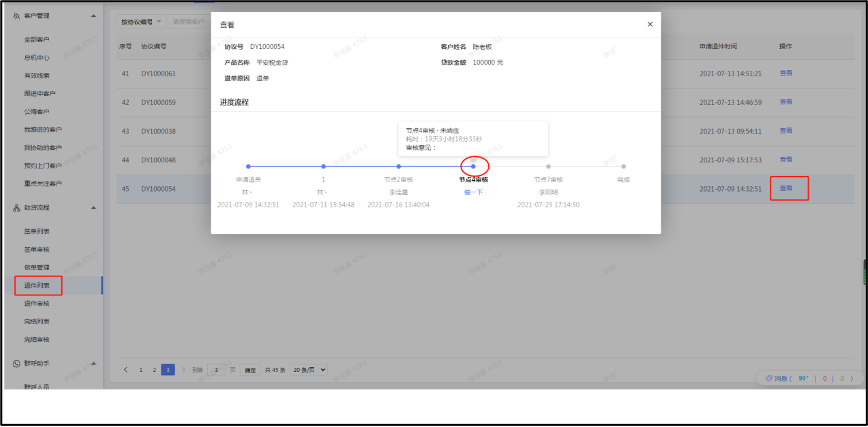
Task: Open 我协助的客户 in the sidebar
Action: tap(43, 148)
